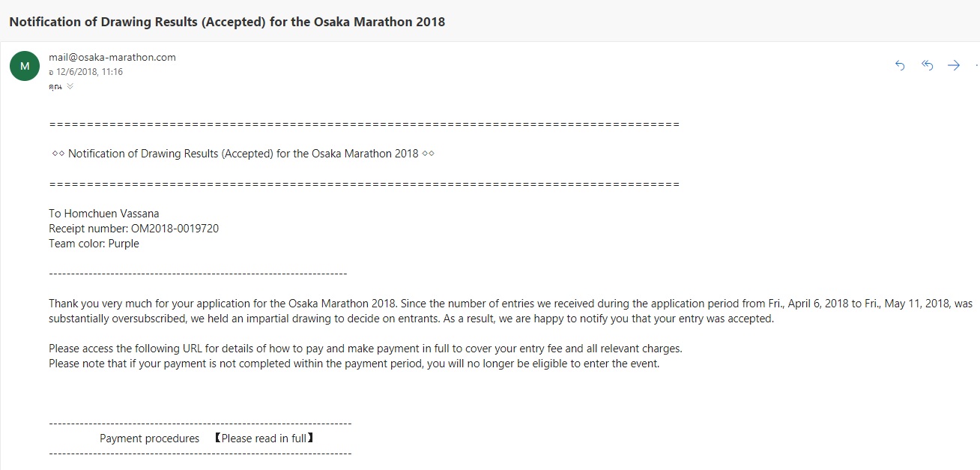
Task: Click the receipt number OM2018-0019720
Action: coord(175,229)
